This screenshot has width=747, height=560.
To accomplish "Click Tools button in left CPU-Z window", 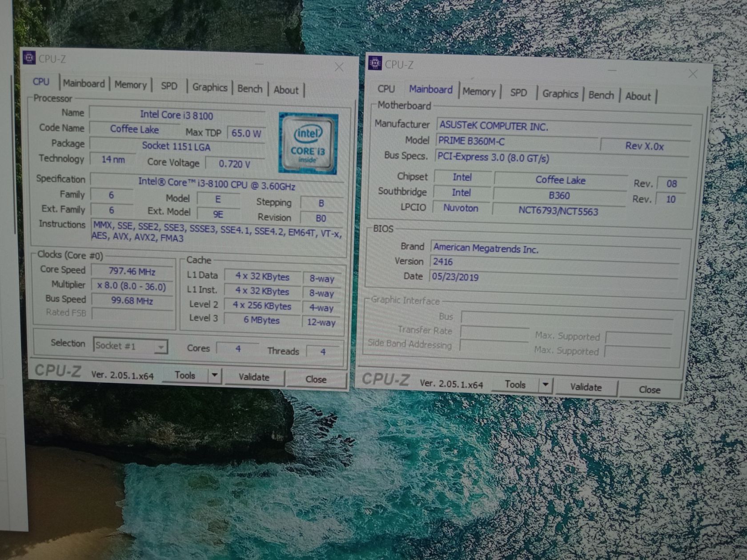I will (185, 375).
